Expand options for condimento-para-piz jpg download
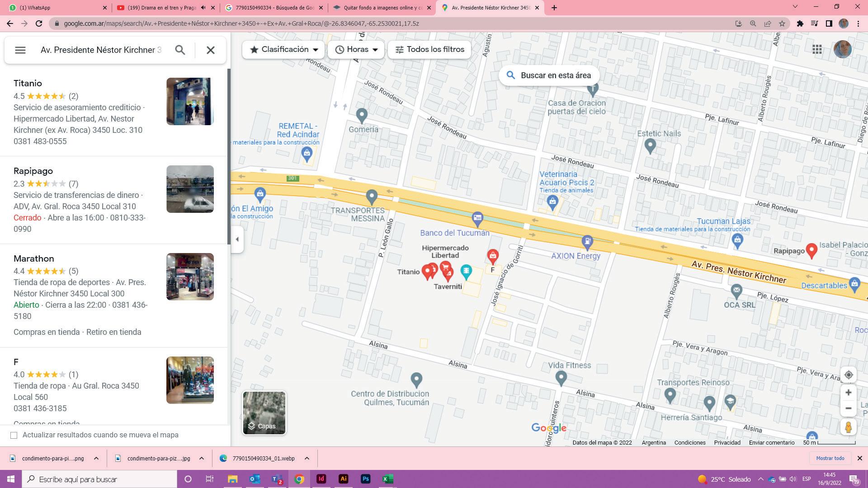The height and width of the screenshot is (488, 868). click(x=202, y=458)
